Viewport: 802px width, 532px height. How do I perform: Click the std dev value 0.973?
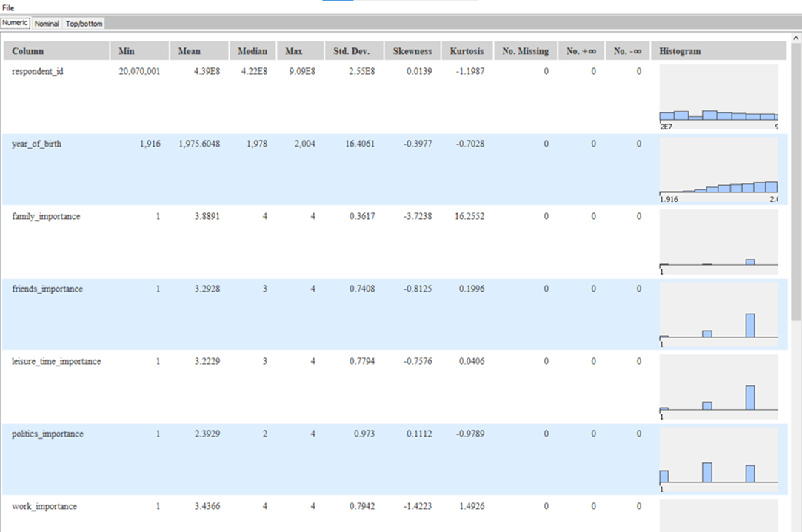click(x=364, y=434)
